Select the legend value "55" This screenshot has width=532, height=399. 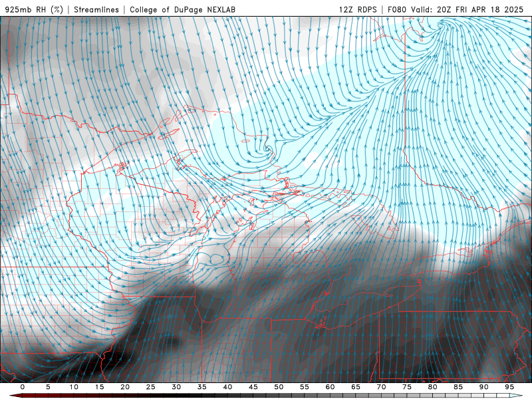coord(305,387)
